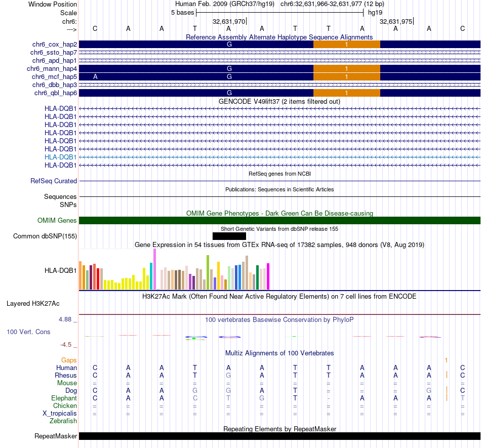Click the chr6_qbl_hap6 track label
The width and height of the screenshot is (481, 448).
pos(56,93)
